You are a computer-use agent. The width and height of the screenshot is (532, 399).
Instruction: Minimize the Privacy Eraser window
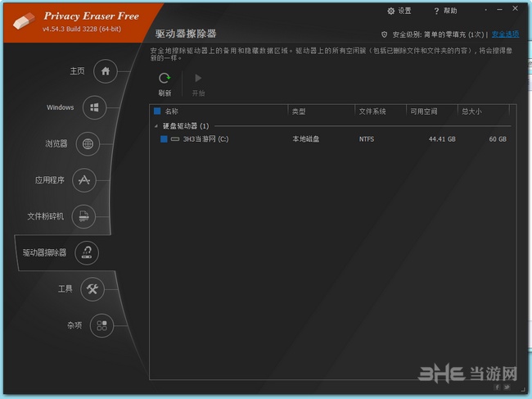point(499,10)
